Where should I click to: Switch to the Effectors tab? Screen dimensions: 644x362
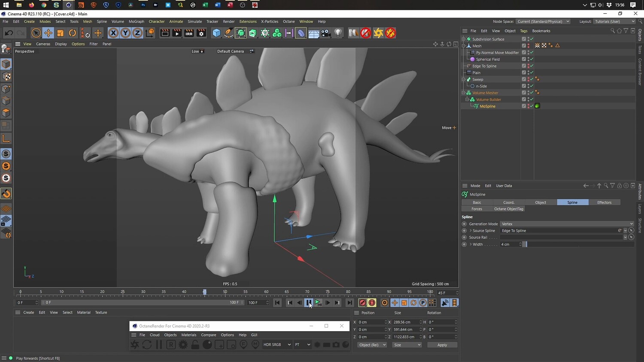click(604, 202)
